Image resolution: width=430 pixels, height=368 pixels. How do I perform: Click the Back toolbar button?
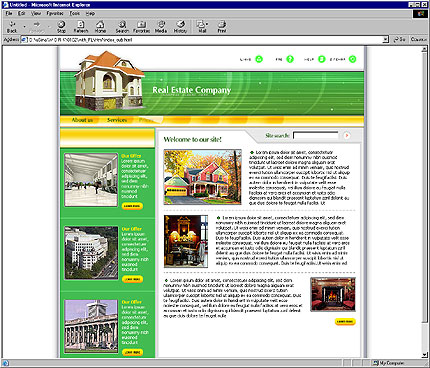point(12,26)
